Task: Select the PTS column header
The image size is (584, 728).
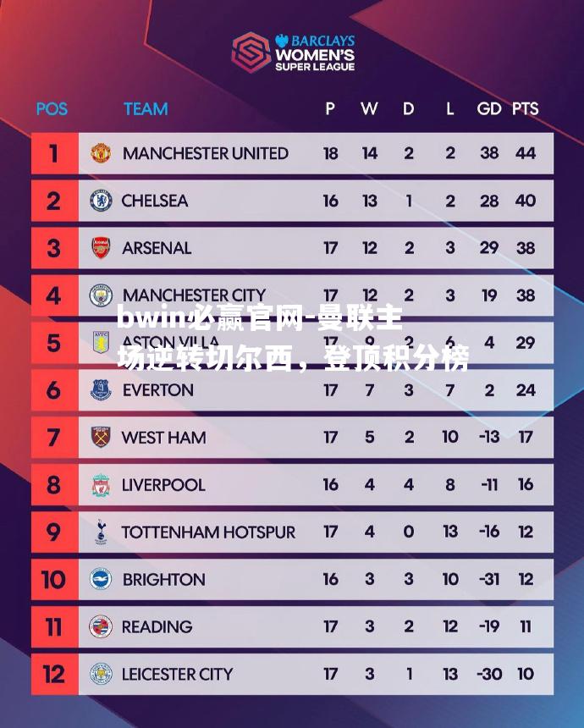Action: [x=526, y=108]
